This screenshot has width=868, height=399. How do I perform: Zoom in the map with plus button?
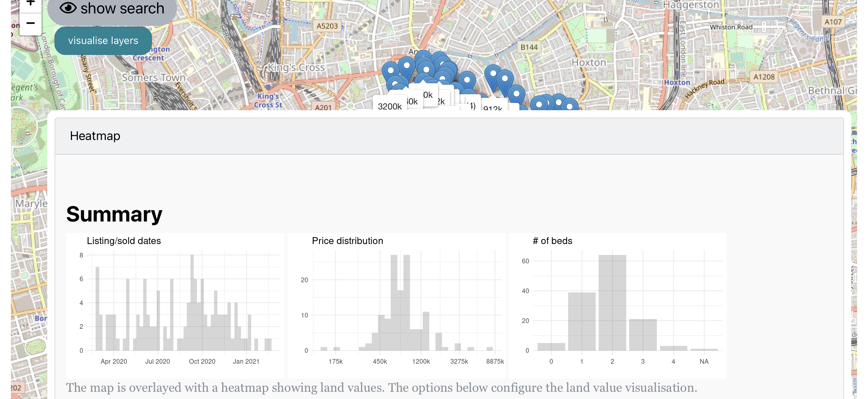coord(30,4)
